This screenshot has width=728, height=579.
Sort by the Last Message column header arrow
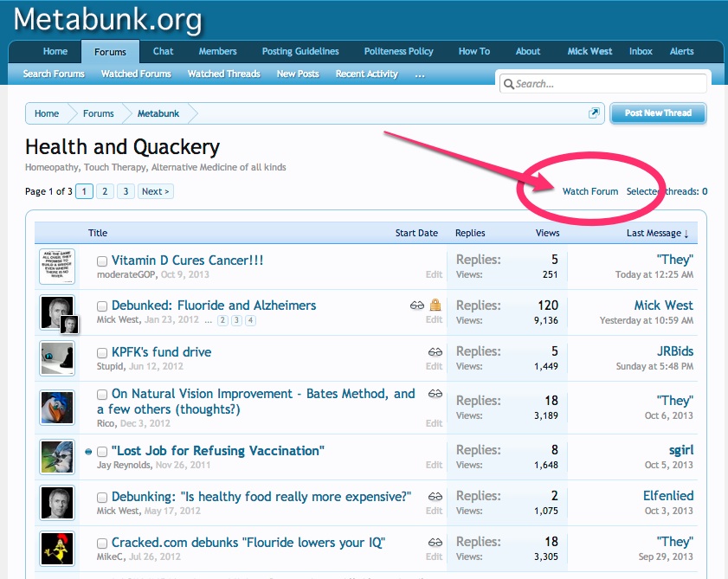click(686, 234)
